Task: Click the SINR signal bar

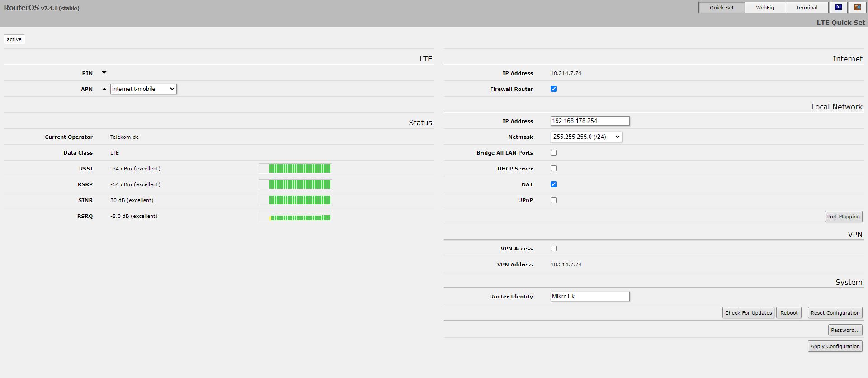Action: [295, 200]
